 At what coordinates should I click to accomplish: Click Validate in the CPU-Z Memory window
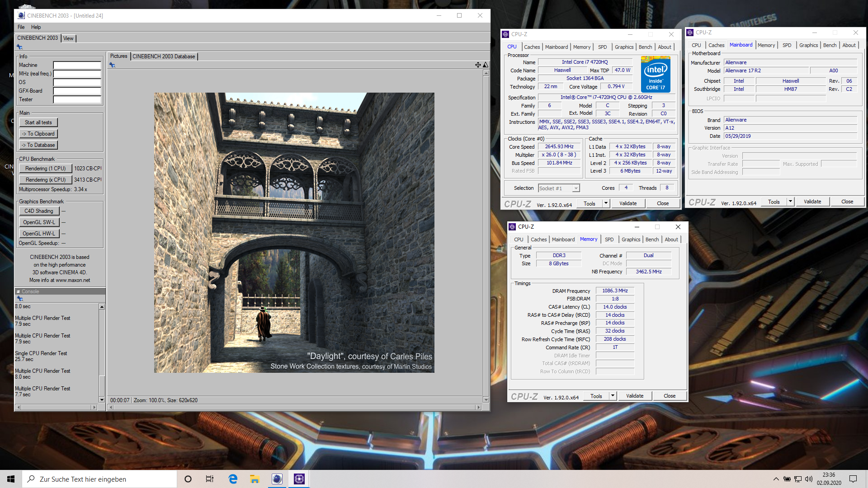(x=635, y=396)
